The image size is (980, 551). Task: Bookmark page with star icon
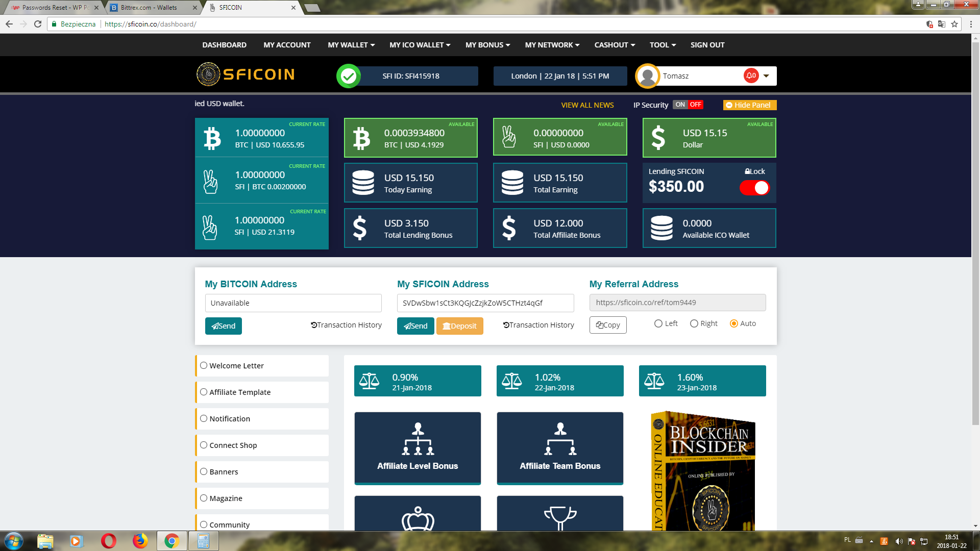click(954, 24)
